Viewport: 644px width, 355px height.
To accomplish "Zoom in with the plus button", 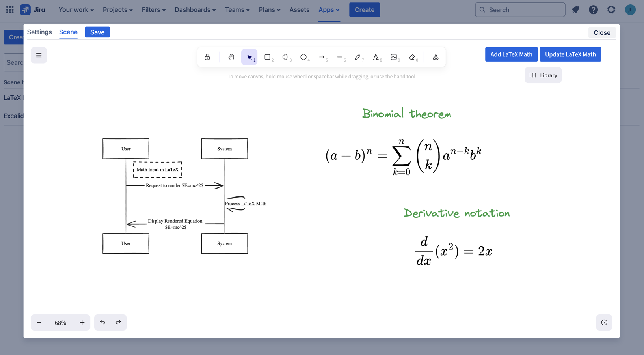I will coord(82,323).
